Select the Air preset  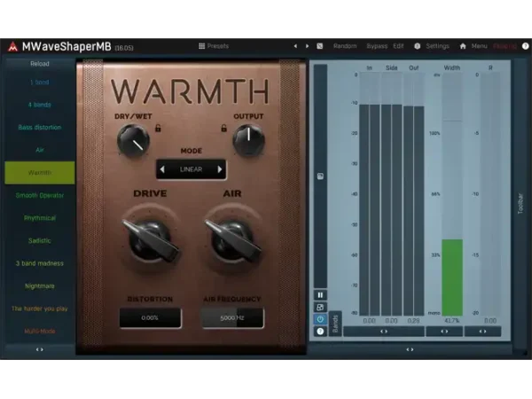[40, 150]
